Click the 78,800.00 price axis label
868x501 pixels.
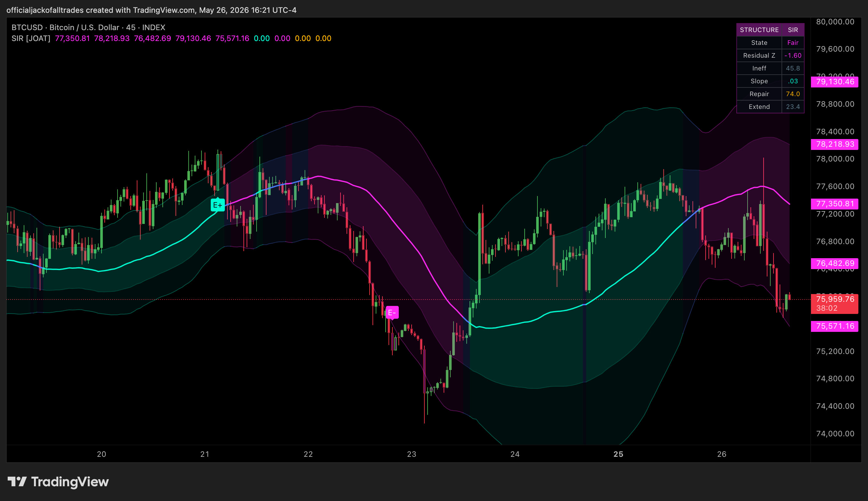click(835, 104)
